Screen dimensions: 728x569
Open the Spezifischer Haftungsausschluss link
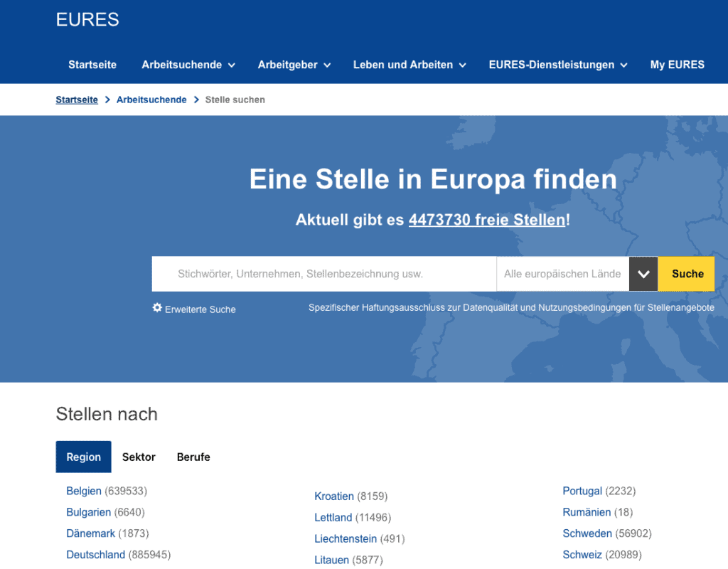click(511, 307)
